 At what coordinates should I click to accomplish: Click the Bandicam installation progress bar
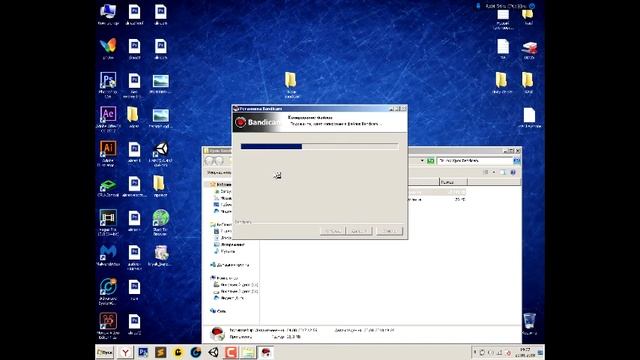320,146
